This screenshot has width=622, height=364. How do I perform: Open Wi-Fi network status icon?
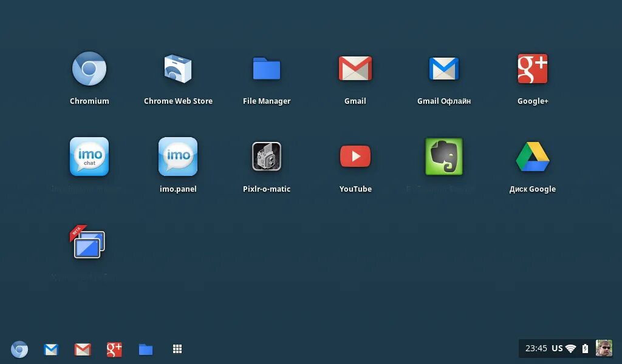coord(571,349)
